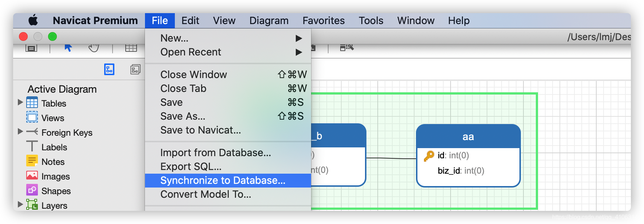Select the biz_id: int(0) field in aa
This screenshot has width=644, height=224.
coord(461,171)
